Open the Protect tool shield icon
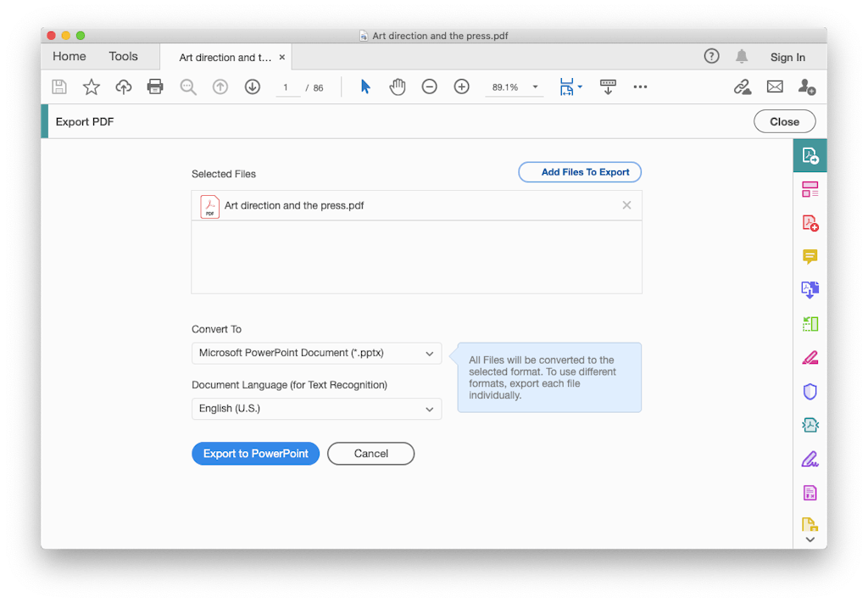This screenshot has height=603, width=868. click(x=810, y=391)
